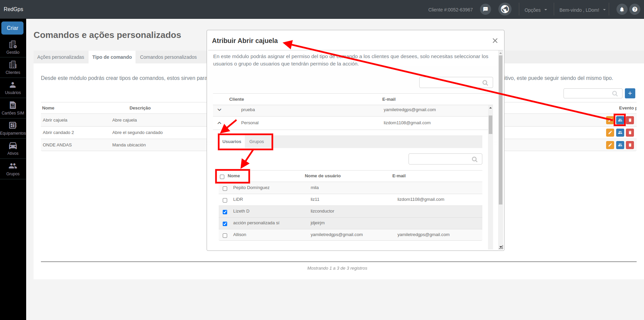Switch to the Grupos tab in dialog
Screen dimensions: 644x320
pyautogui.click(x=257, y=142)
